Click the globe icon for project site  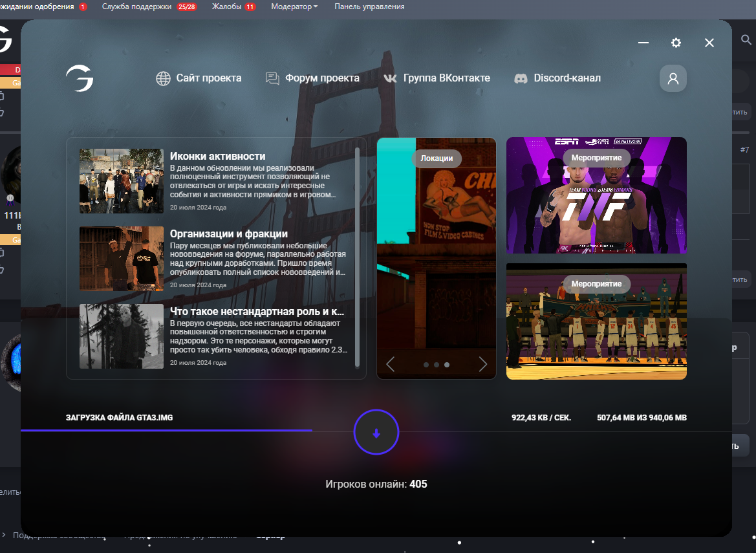[x=163, y=78]
